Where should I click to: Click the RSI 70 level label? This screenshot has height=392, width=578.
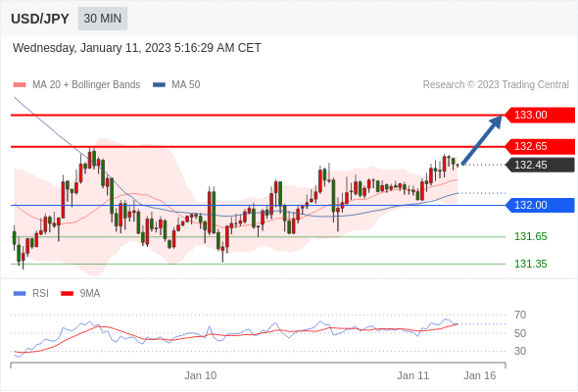coord(520,315)
